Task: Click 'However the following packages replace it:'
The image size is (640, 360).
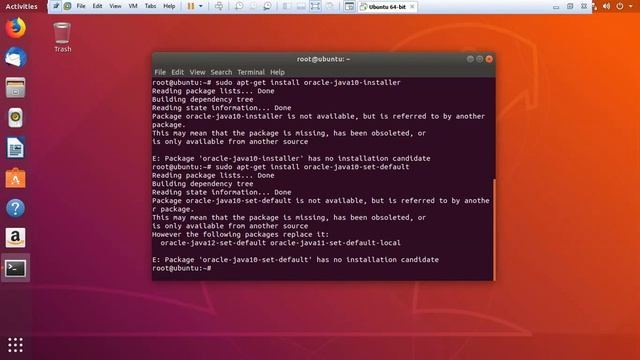Action: coord(240,234)
